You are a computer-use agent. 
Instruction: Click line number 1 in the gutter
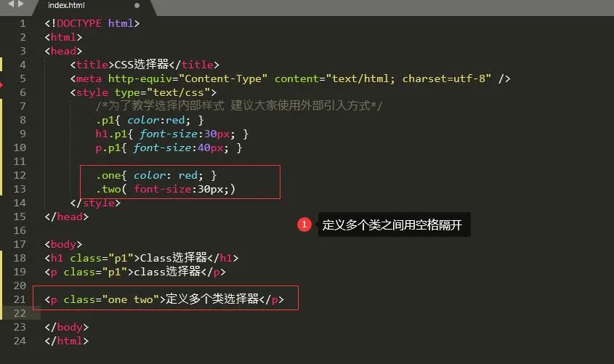tap(23, 23)
